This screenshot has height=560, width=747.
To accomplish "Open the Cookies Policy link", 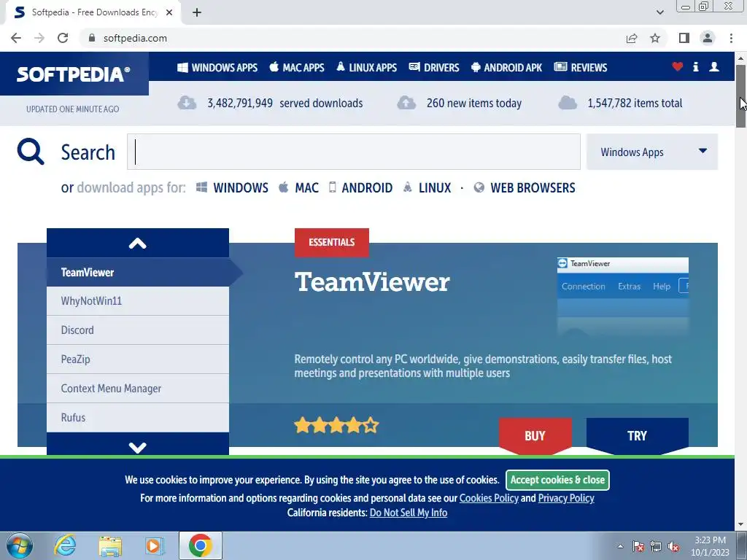I will click(x=489, y=498).
